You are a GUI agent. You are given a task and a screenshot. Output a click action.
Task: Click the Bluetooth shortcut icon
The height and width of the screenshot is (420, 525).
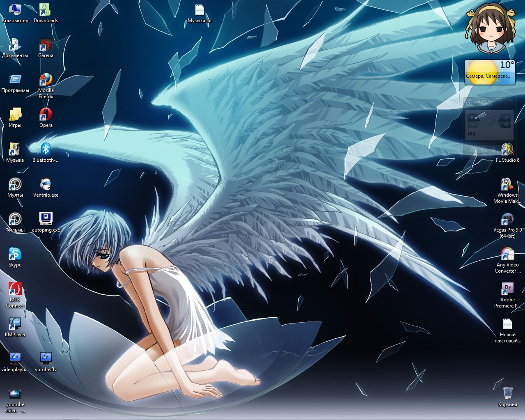click(x=46, y=150)
